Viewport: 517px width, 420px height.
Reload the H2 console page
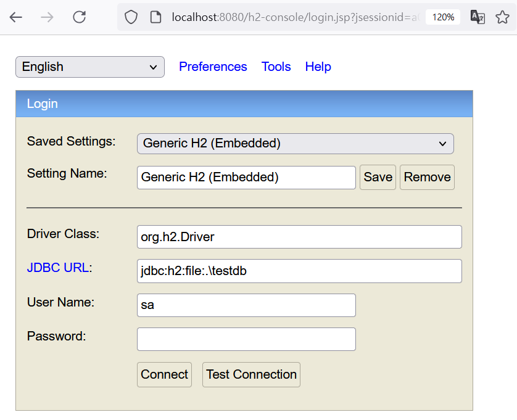click(79, 17)
